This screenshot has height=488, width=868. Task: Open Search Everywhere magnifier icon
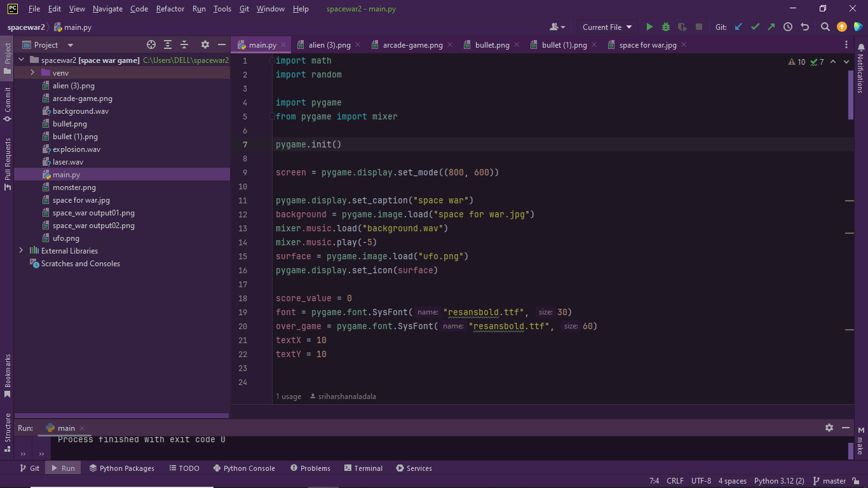pyautogui.click(x=825, y=27)
